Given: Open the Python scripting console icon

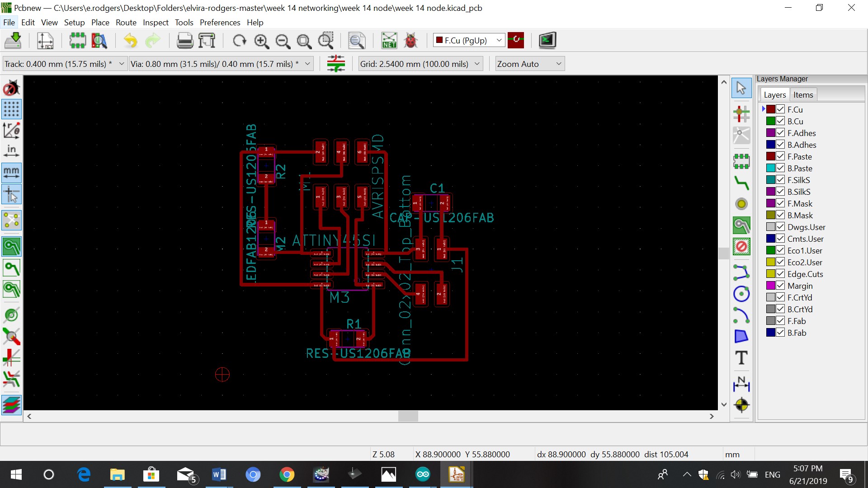Looking at the screenshot, I should tap(547, 41).
